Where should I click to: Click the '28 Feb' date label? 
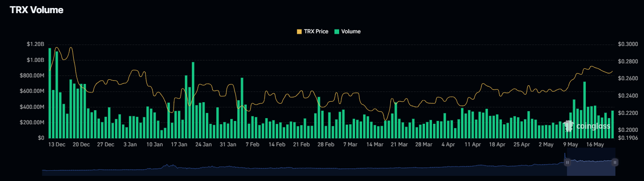326,145
